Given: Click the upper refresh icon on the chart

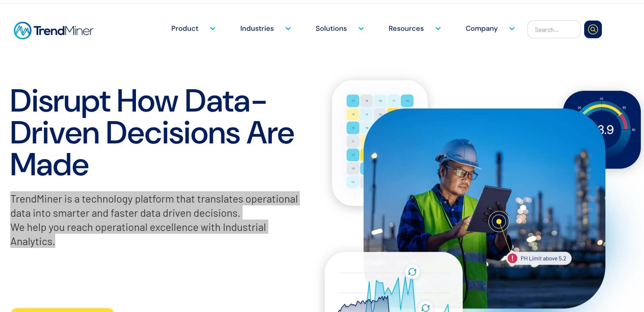Looking at the screenshot, I should (x=412, y=272).
